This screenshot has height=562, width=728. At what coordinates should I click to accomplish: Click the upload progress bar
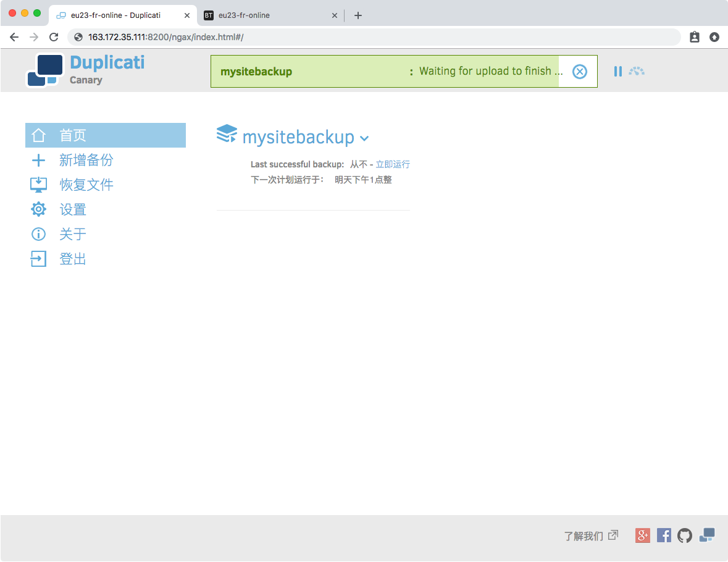[x=404, y=72]
